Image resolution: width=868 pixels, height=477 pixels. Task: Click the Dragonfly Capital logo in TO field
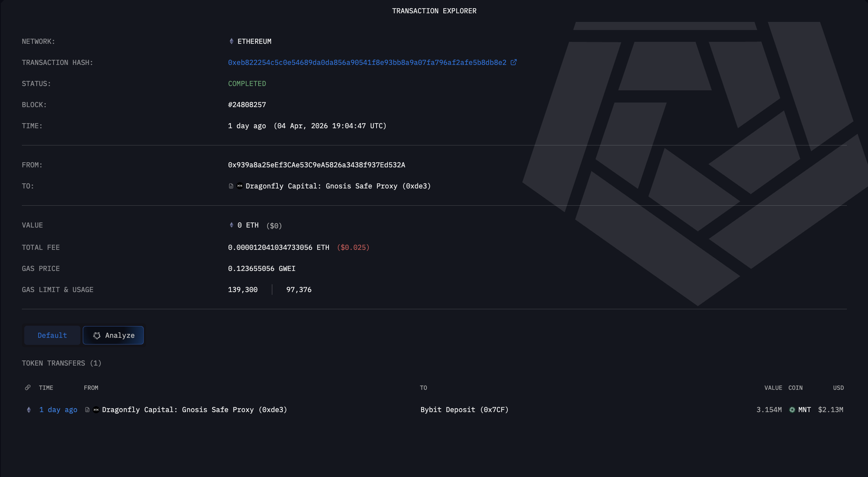[240, 186]
